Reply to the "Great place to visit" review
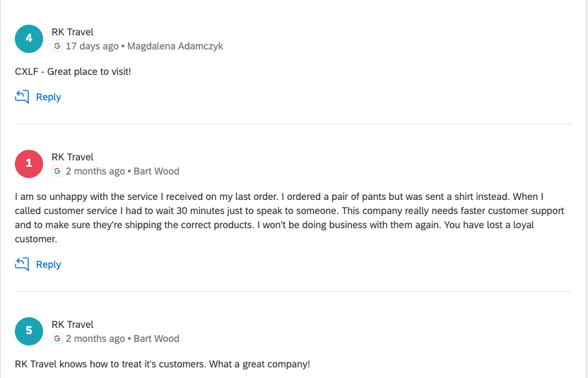The image size is (588, 378). tap(48, 98)
